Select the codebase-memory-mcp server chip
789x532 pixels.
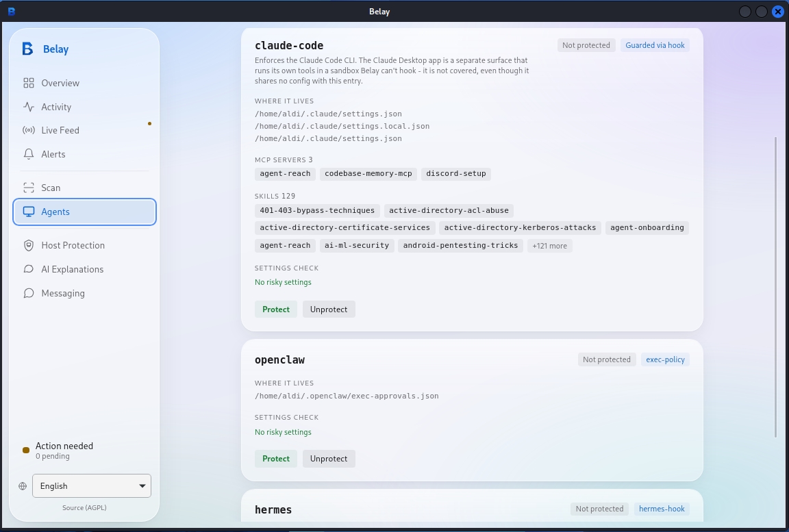[x=368, y=173]
